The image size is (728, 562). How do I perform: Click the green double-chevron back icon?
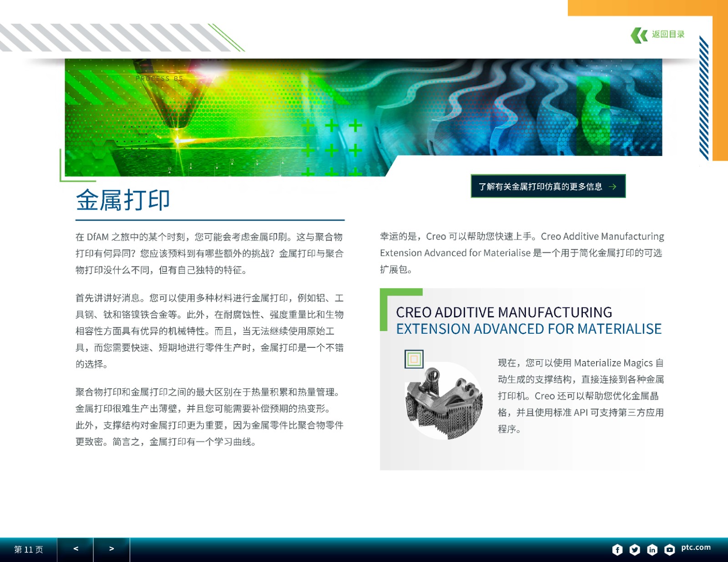(x=639, y=35)
